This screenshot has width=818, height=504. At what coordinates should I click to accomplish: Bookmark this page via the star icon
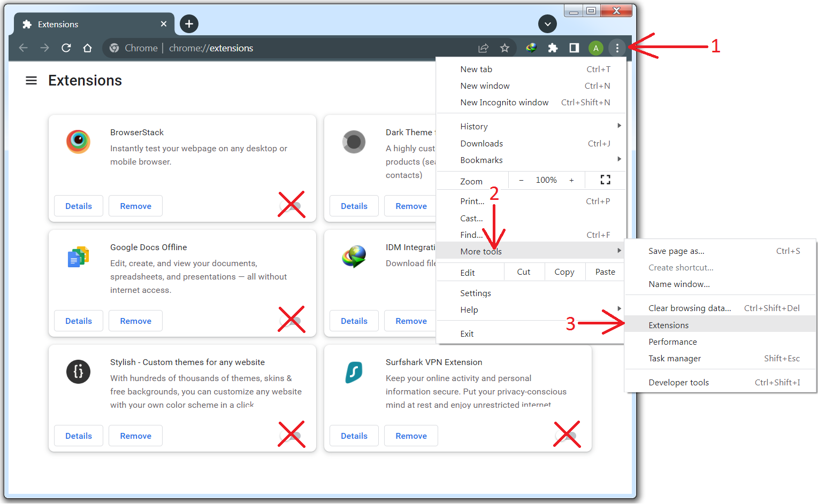tap(504, 48)
